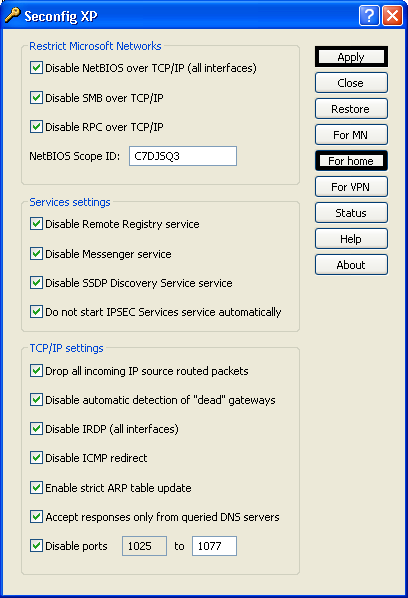Viewport: 408px width, 598px height.
Task: Select the For home preset button
Action: pyautogui.click(x=351, y=161)
